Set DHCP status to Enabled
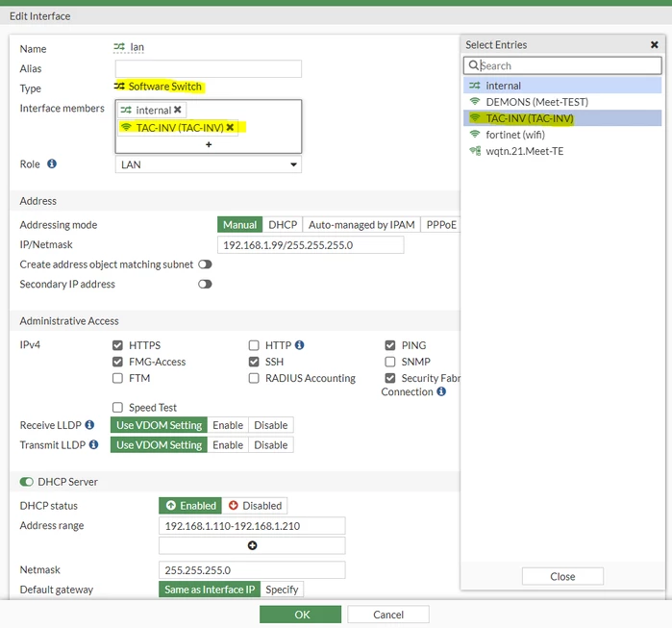This screenshot has height=628, width=672. [x=190, y=506]
